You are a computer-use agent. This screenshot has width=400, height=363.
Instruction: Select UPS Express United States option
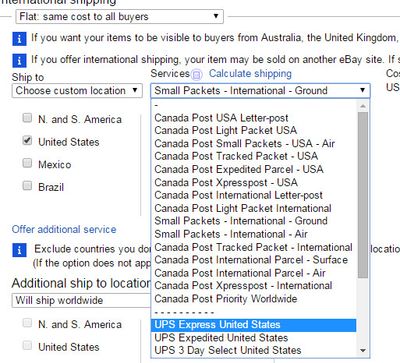pyautogui.click(x=254, y=325)
